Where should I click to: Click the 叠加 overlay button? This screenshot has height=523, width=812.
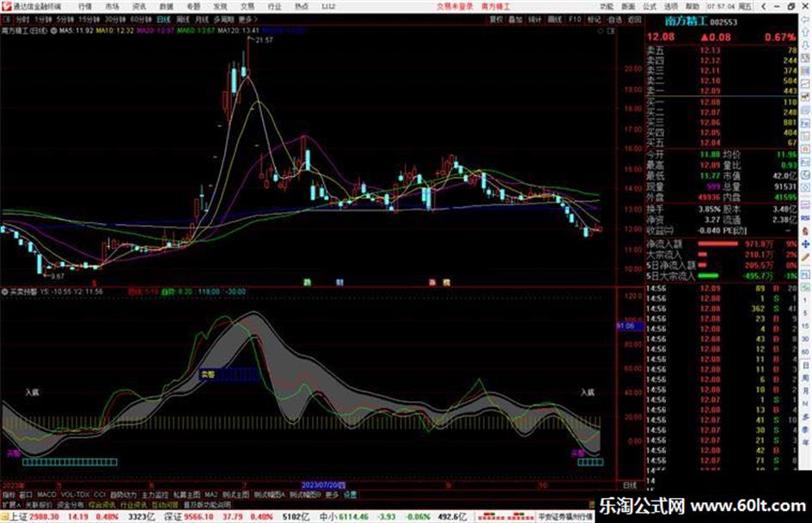point(516,19)
